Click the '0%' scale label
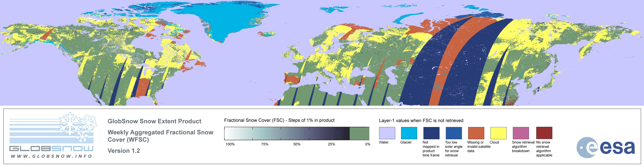 coord(367,144)
